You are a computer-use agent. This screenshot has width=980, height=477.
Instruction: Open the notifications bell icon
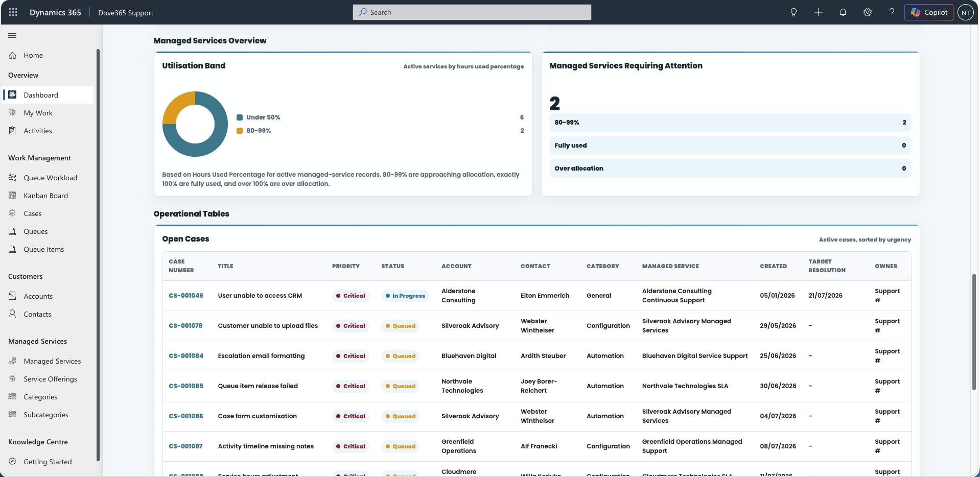point(843,12)
